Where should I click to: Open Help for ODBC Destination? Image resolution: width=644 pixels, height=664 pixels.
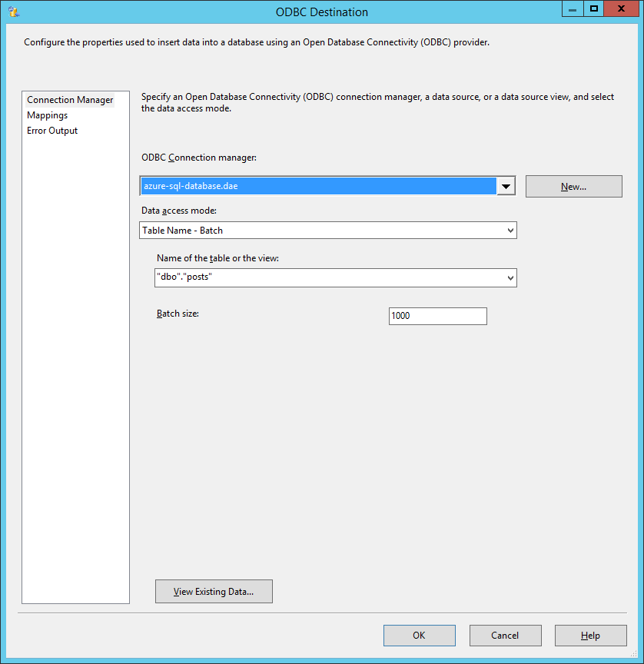click(590, 636)
